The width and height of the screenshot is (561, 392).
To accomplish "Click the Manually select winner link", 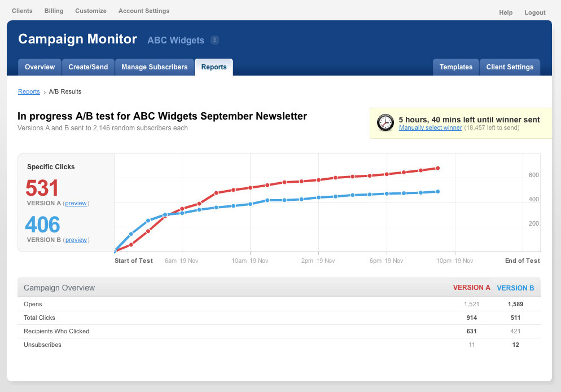I will point(430,128).
